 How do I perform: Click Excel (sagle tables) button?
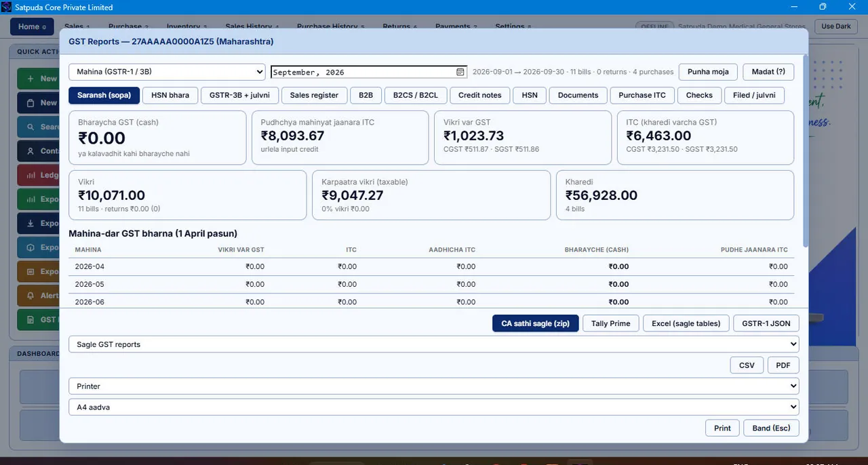(686, 323)
